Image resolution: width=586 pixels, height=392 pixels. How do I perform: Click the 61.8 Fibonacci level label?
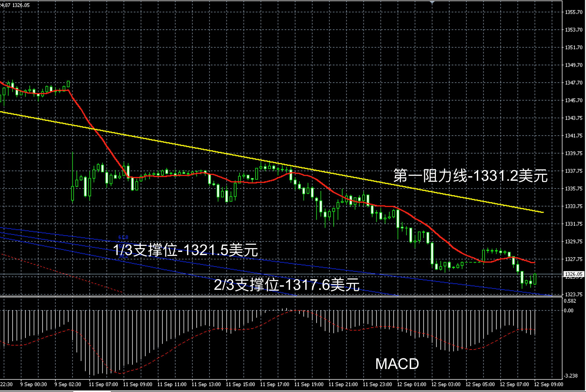[x=123, y=237]
